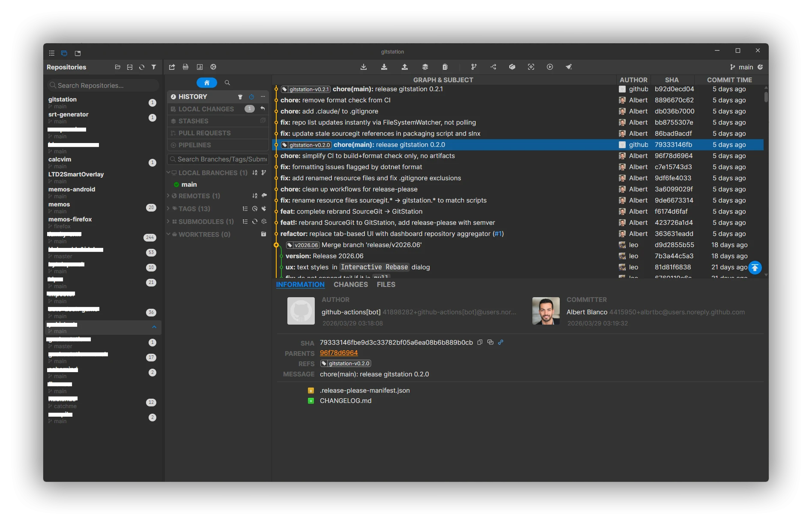Create a new tag with the tag-plus icon
Image resolution: width=812 pixels, height=525 pixels.
click(x=264, y=209)
